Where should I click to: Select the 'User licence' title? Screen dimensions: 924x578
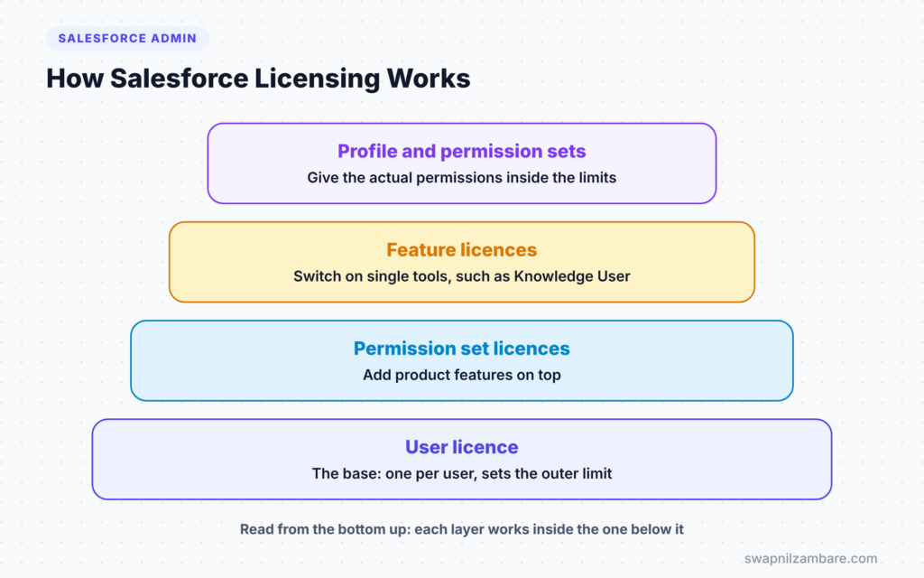click(461, 446)
